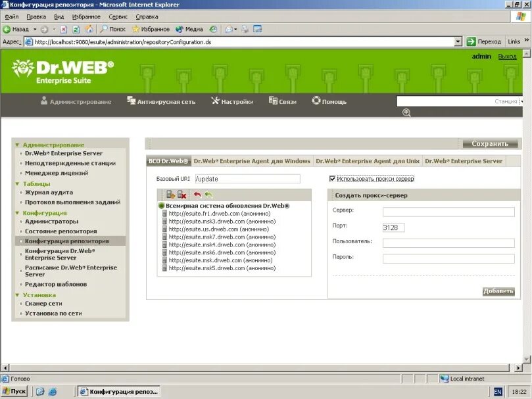The width and height of the screenshot is (532, 399).
Task: Click IE Edit page icon
Action: tap(258, 29)
